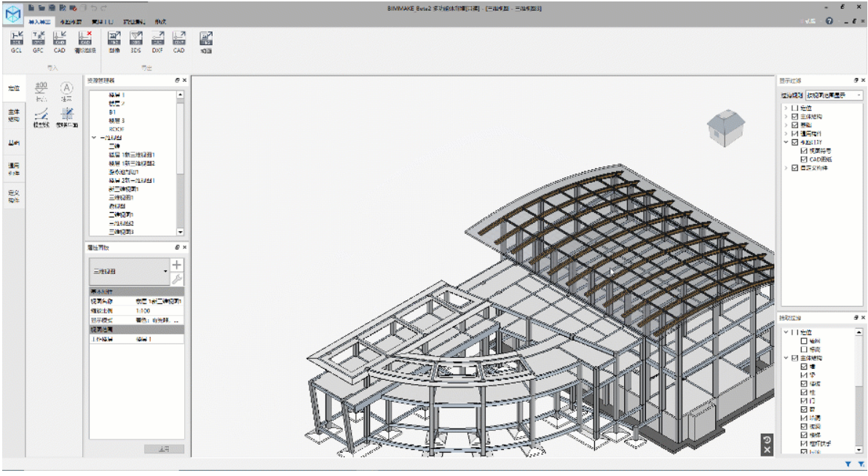Click the GFC import icon
The width and height of the screenshot is (868, 476).
point(38,41)
